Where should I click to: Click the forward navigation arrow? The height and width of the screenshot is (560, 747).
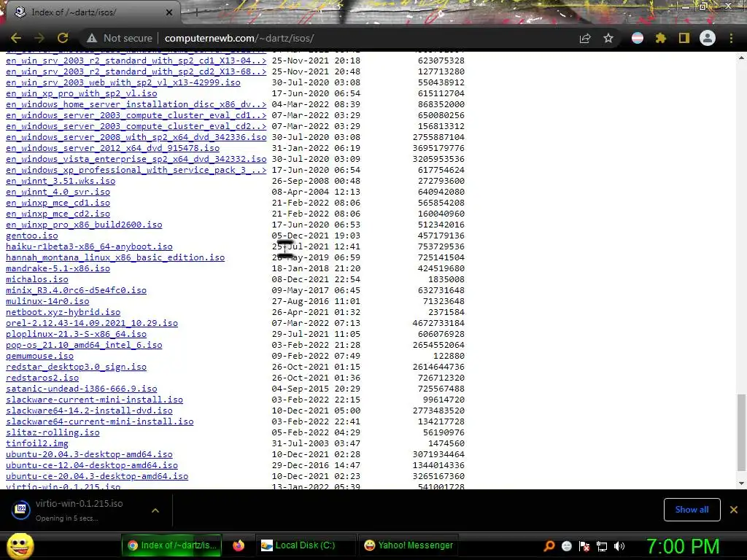coord(39,38)
